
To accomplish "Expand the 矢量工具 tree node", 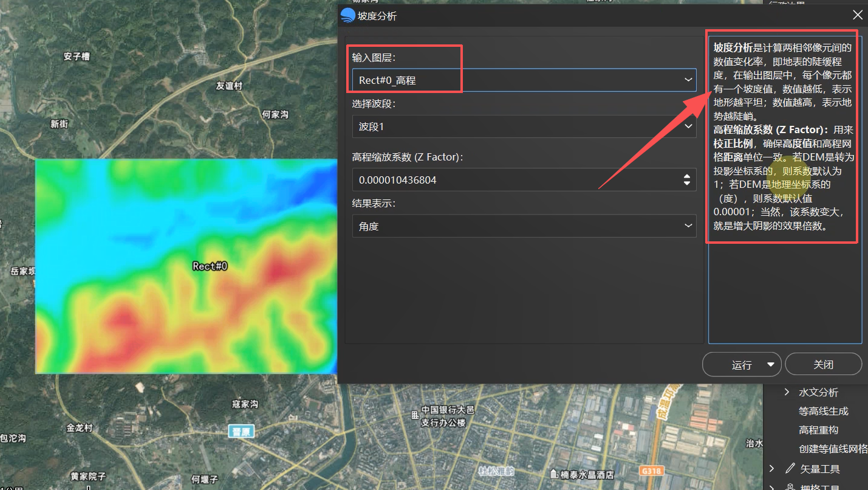I will tap(772, 468).
